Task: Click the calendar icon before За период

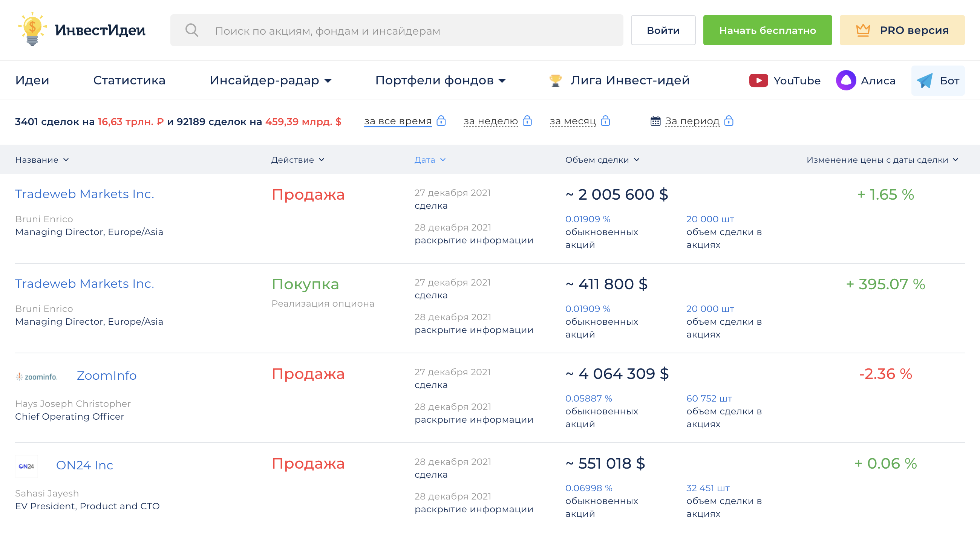Action: click(655, 121)
